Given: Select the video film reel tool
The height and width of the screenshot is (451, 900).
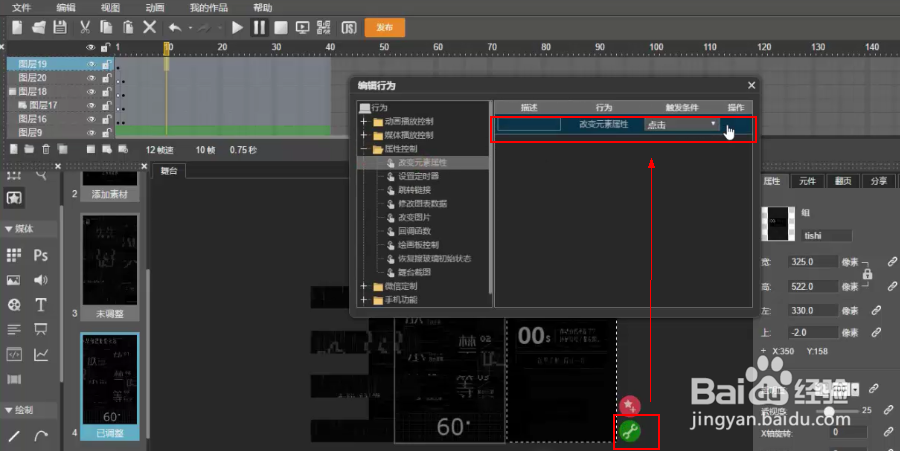Looking at the screenshot, I should (x=14, y=305).
